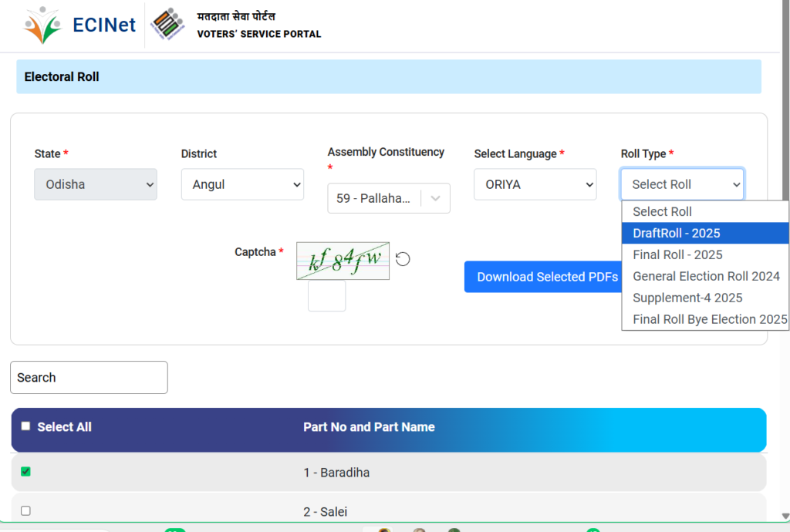Open the District dropdown showing Angul
The image size is (790, 532).
[x=242, y=184]
